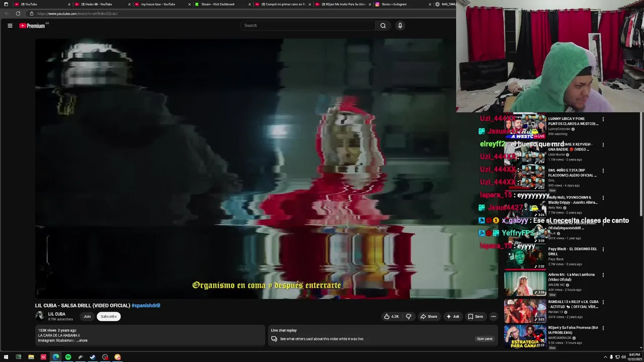Open the LIL CUBA channel name link

coord(57,314)
